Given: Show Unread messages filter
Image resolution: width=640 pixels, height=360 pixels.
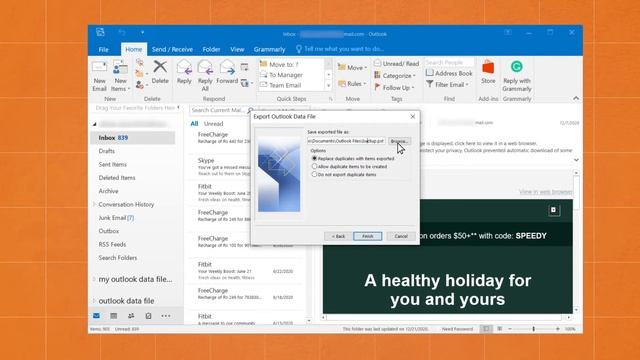Looking at the screenshot, I should click(x=213, y=124).
